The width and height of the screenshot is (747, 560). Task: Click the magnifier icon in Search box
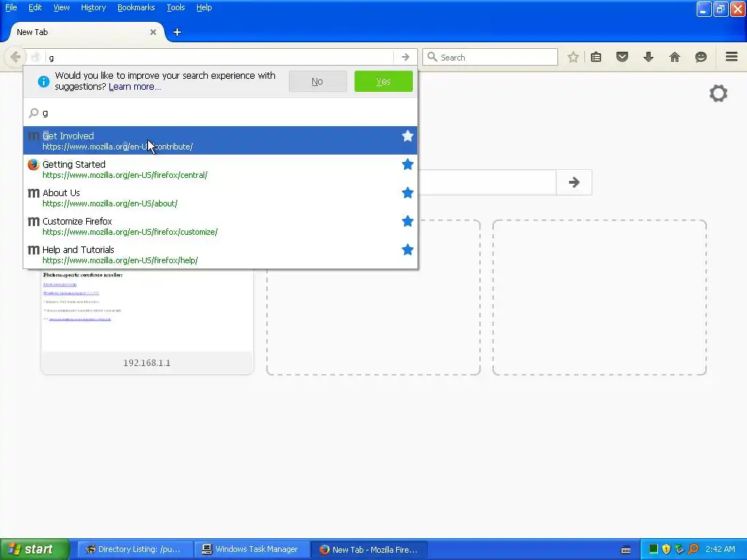(x=432, y=57)
